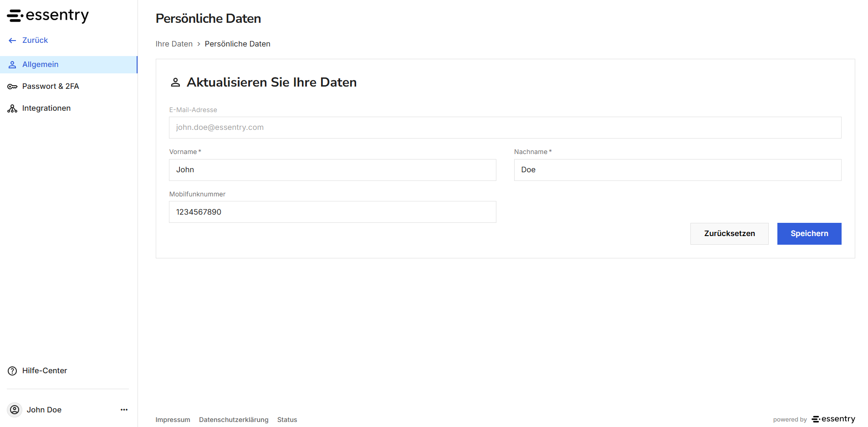Navigate to Ihre Daten breadcrumb
This screenshot has width=868, height=427.
click(x=174, y=44)
